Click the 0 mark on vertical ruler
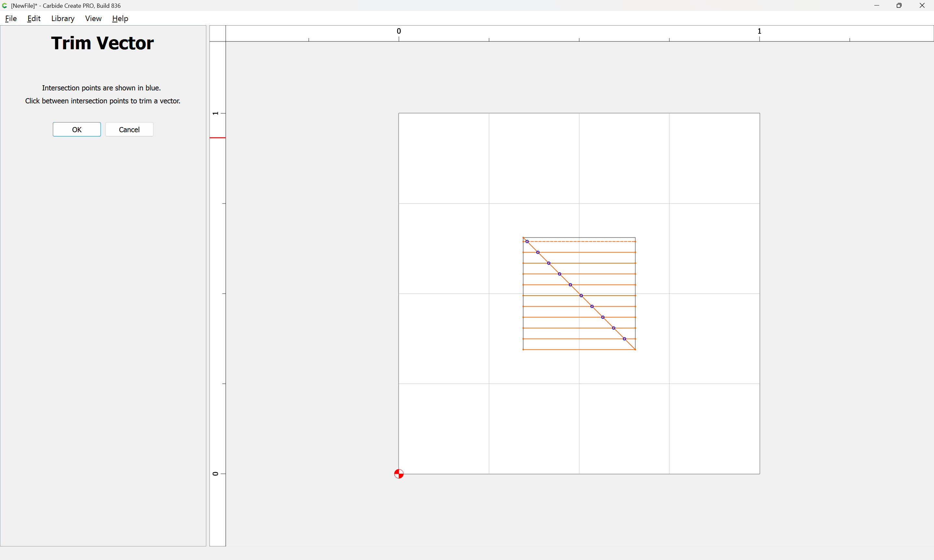Viewport: 934px width, 560px height. pos(216,473)
